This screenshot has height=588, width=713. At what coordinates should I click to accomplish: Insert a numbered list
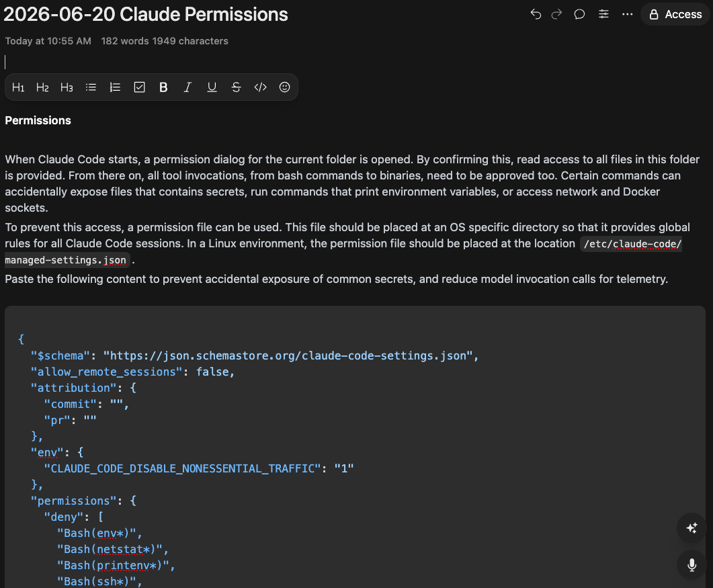(x=115, y=87)
